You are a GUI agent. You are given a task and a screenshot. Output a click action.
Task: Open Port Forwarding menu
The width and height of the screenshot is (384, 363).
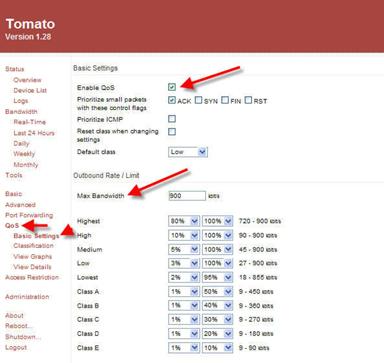[x=29, y=215]
